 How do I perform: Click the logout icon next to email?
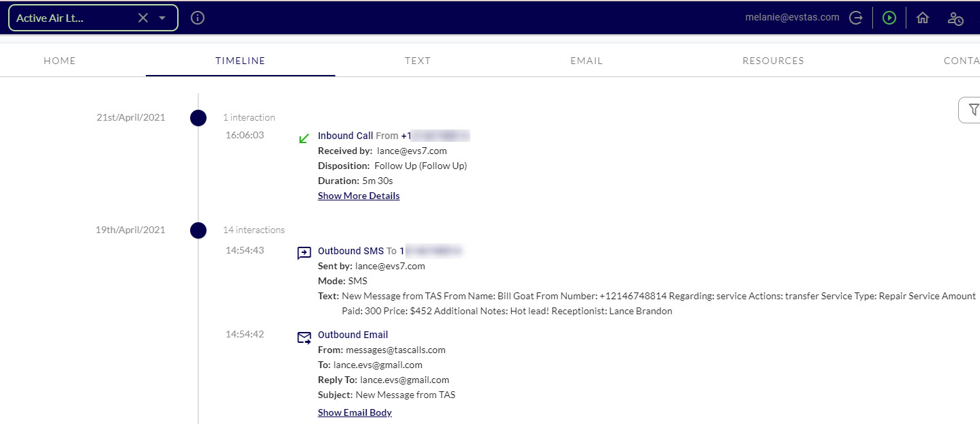click(856, 18)
